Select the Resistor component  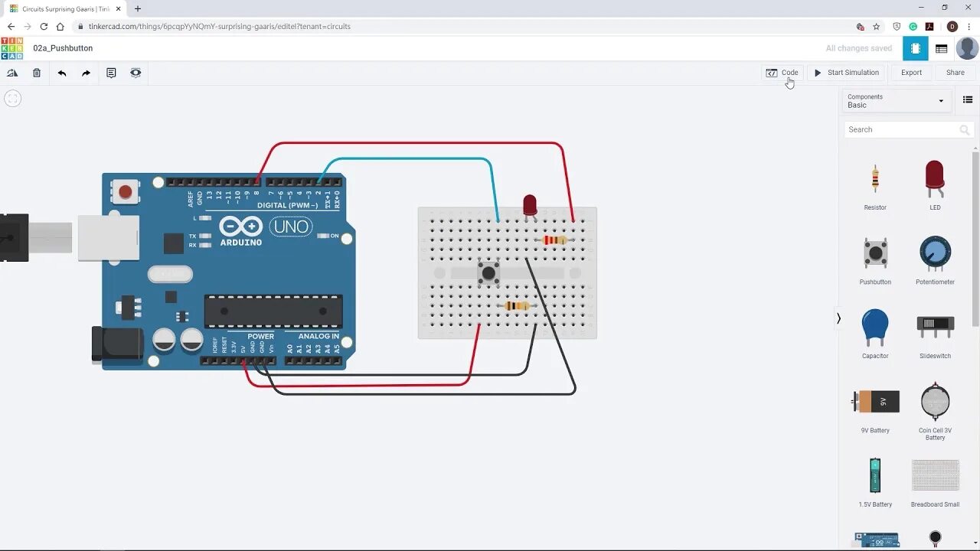[x=875, y=186]
